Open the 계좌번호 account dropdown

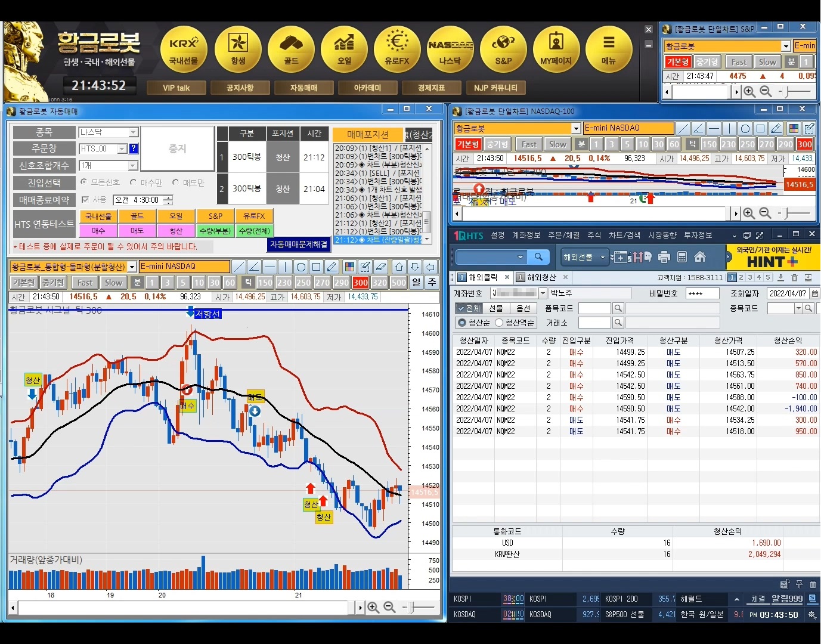(x=543, y=293)
